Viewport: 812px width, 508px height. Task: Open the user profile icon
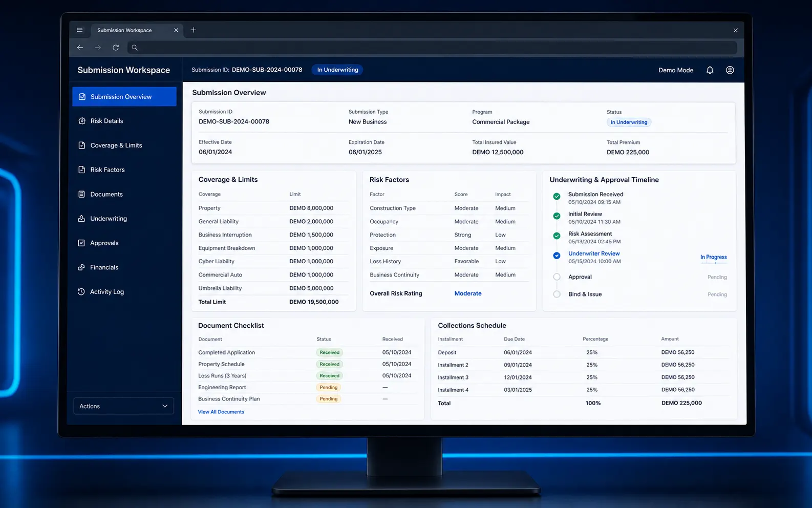pyautogui.click(x=730, y=70)
